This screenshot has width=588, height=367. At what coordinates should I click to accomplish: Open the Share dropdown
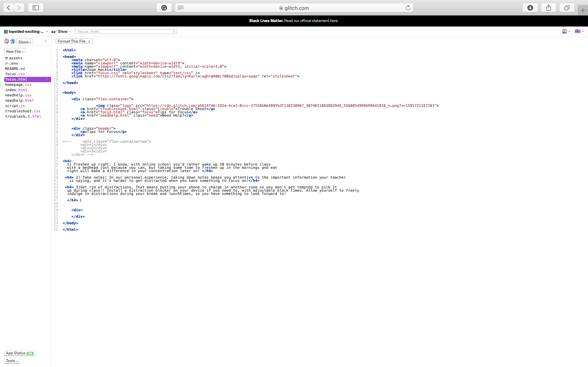tap(25, 42)
